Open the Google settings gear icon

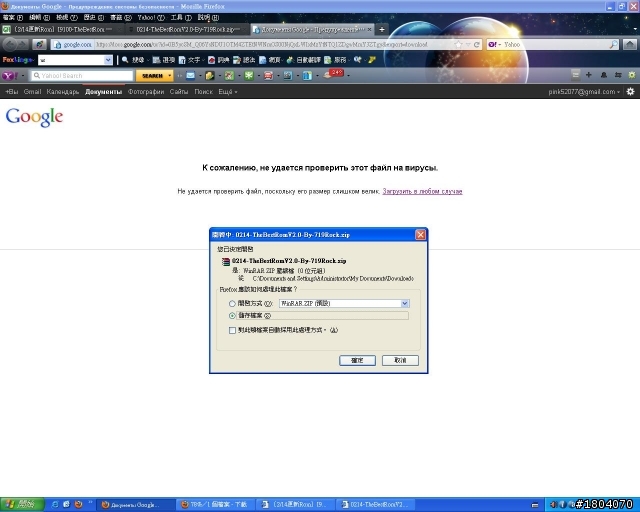click(x=631, y=91)
